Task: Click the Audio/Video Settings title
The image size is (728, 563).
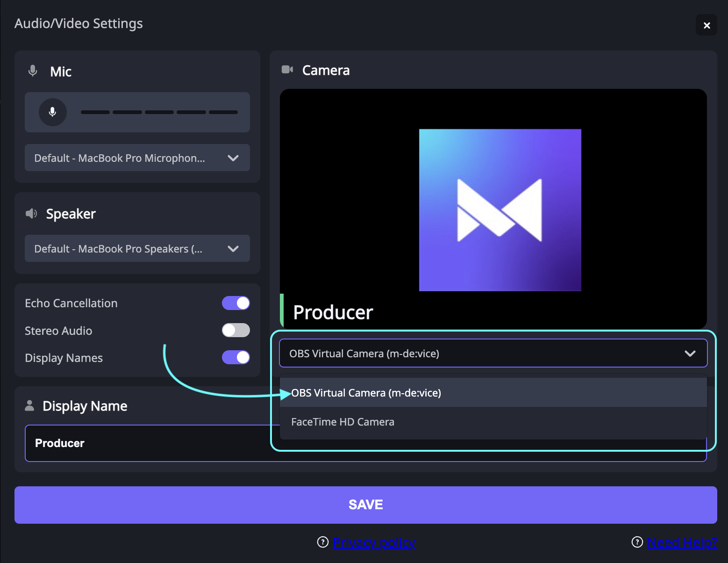Action: coord(79,23)
